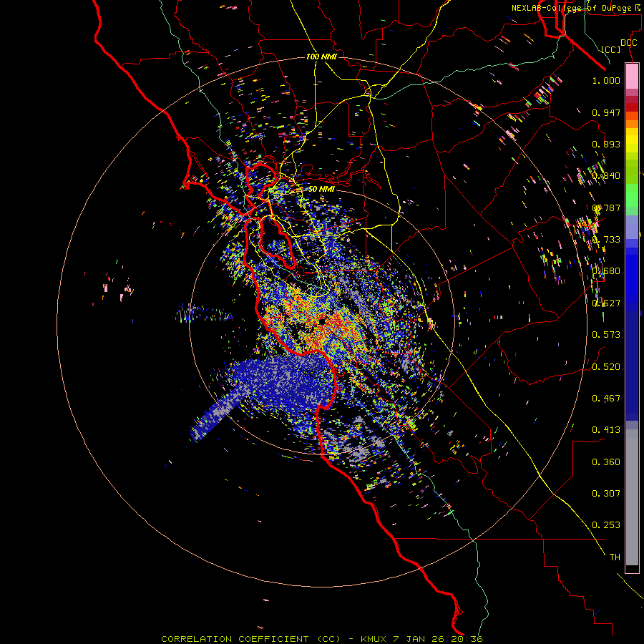Click the 0.413 scale label
Image resolution: width=644 pixels, height=644 pixels.
coord(606,429)
